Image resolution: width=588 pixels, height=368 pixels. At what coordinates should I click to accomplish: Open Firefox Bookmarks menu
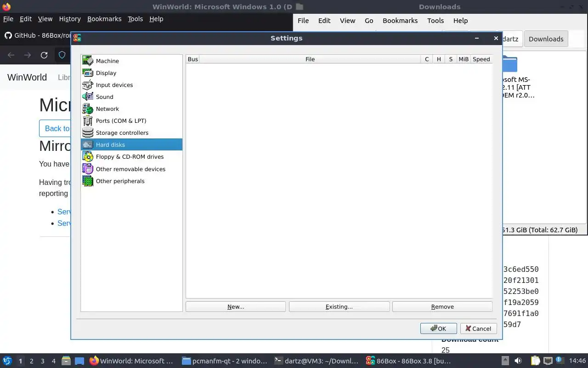pyautogui.click(x=104, y=19)
